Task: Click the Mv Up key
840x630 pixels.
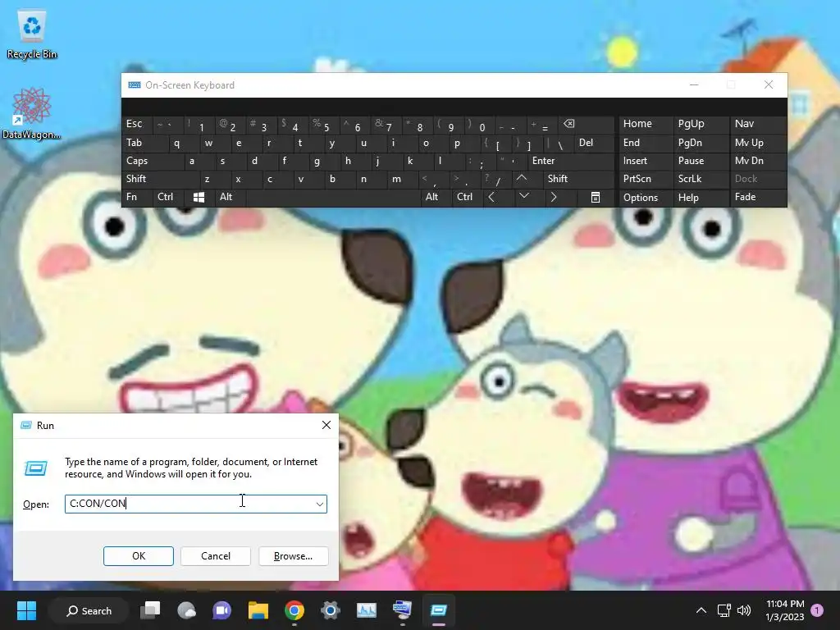Action: click(757, 143)
